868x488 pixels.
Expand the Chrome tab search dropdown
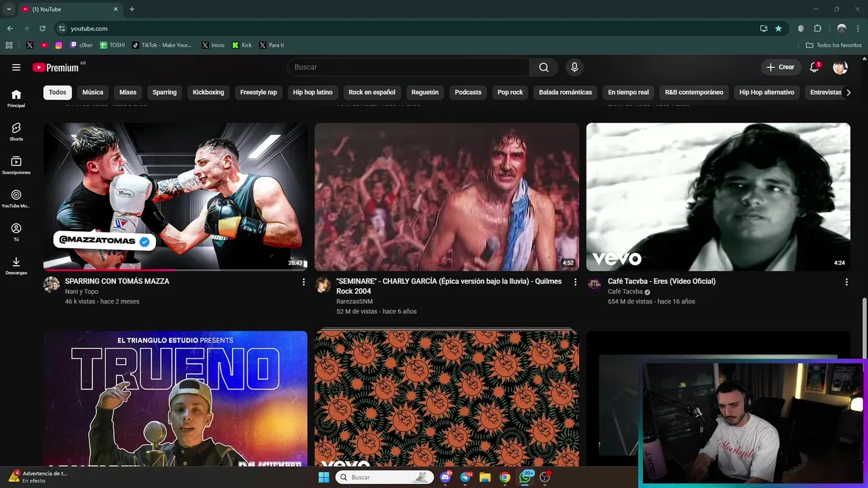pos(9,9)
